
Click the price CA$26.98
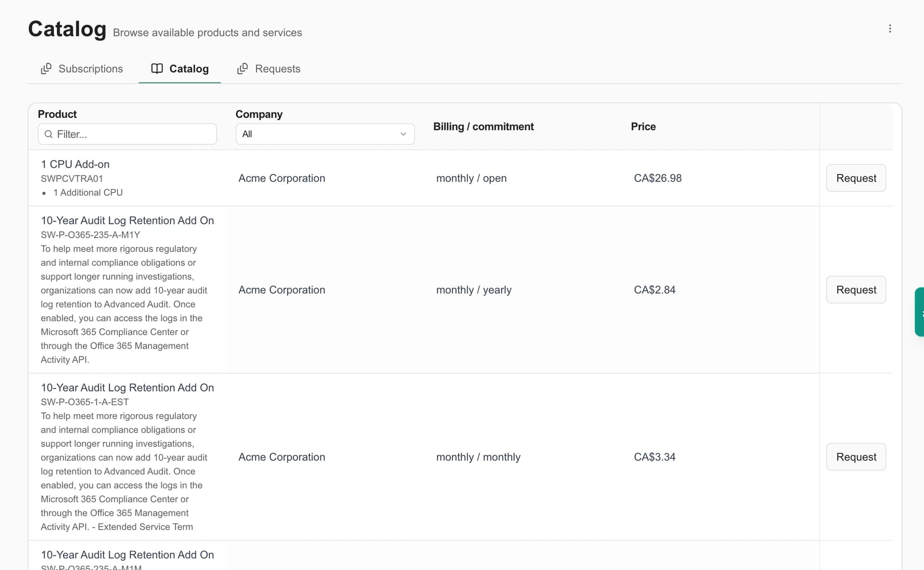[x=657, y=178]
